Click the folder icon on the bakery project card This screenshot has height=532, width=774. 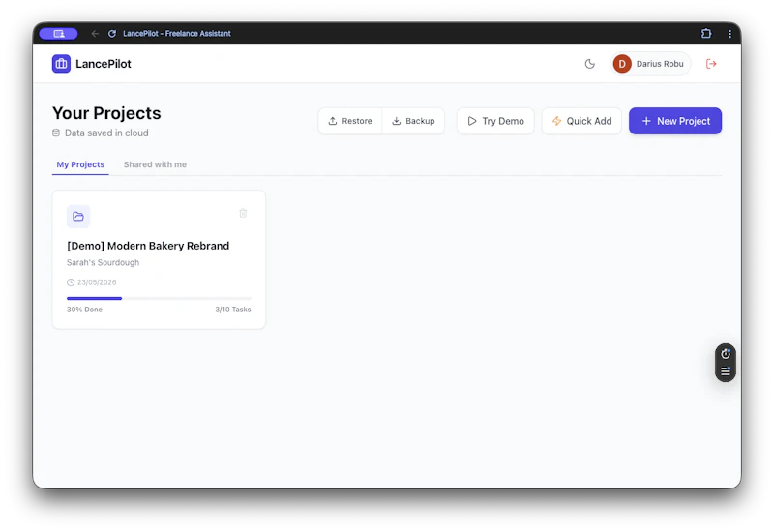pos(78,216)
